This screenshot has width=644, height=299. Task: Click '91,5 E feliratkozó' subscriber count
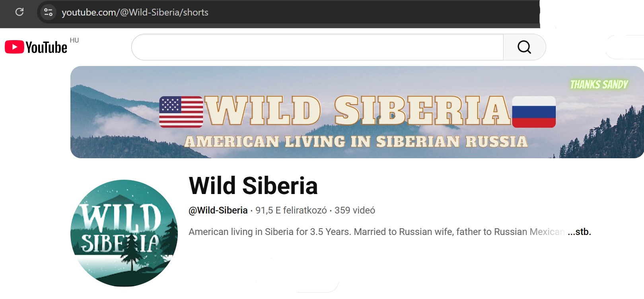(291, 210)
